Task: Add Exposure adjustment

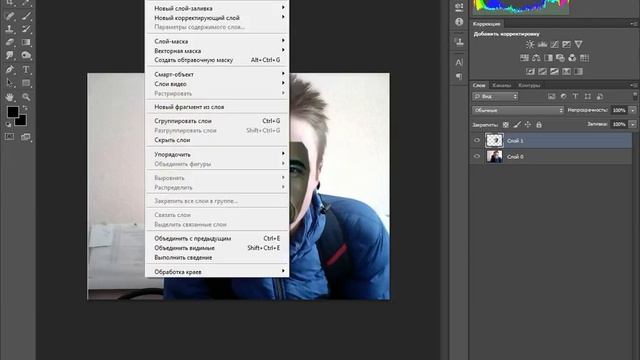Action: click(x=566, y=44)
